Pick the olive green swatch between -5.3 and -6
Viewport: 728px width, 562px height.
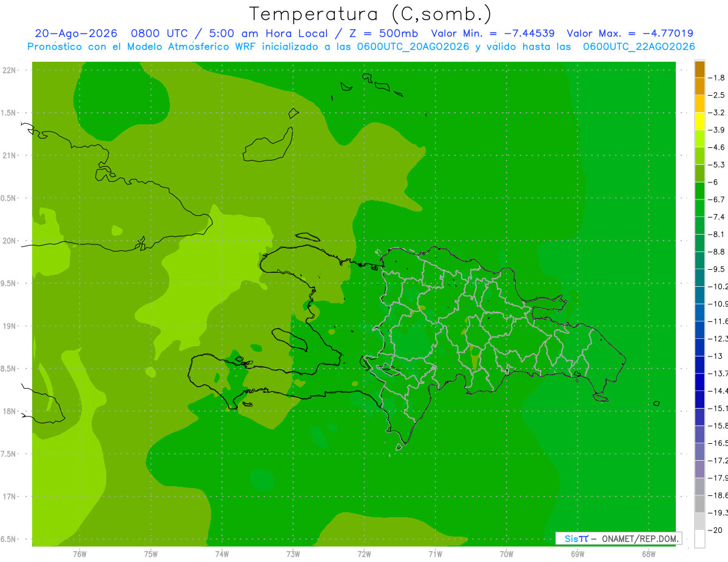[699, 173]
